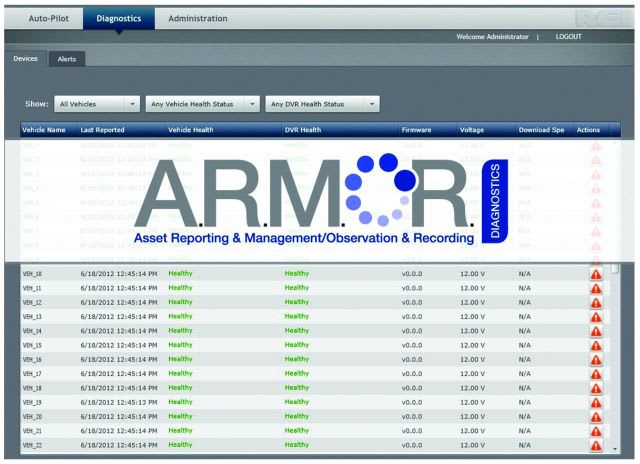Open alert icon for VEH_21 row
Image resolution: width=640 pixels, height=464 pixels.
[596, 431]
